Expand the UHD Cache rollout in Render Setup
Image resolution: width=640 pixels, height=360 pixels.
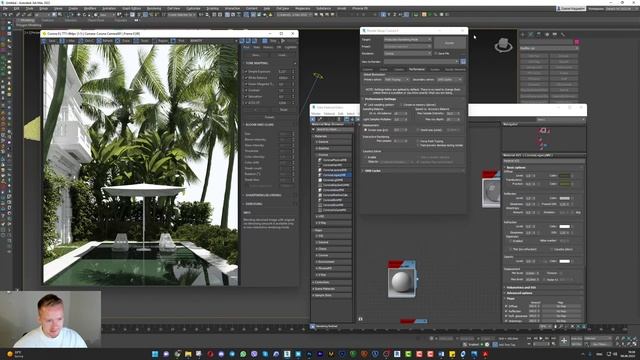(x=413, y=171)
